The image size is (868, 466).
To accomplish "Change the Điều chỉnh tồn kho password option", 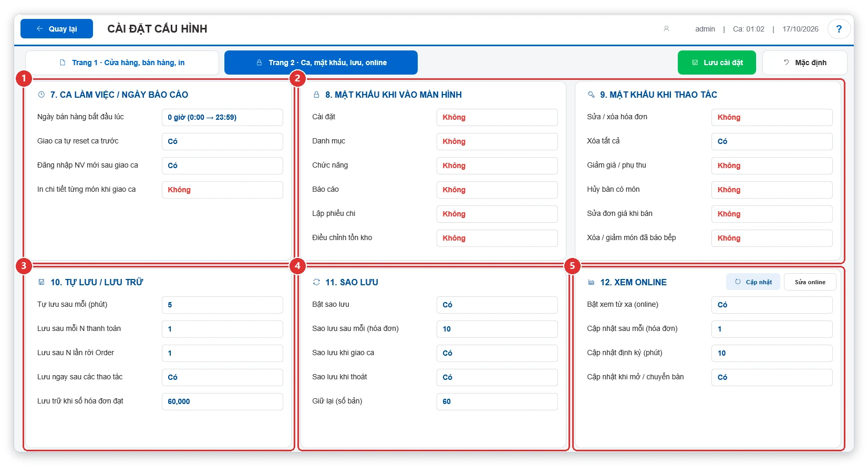I will (497, 238).
